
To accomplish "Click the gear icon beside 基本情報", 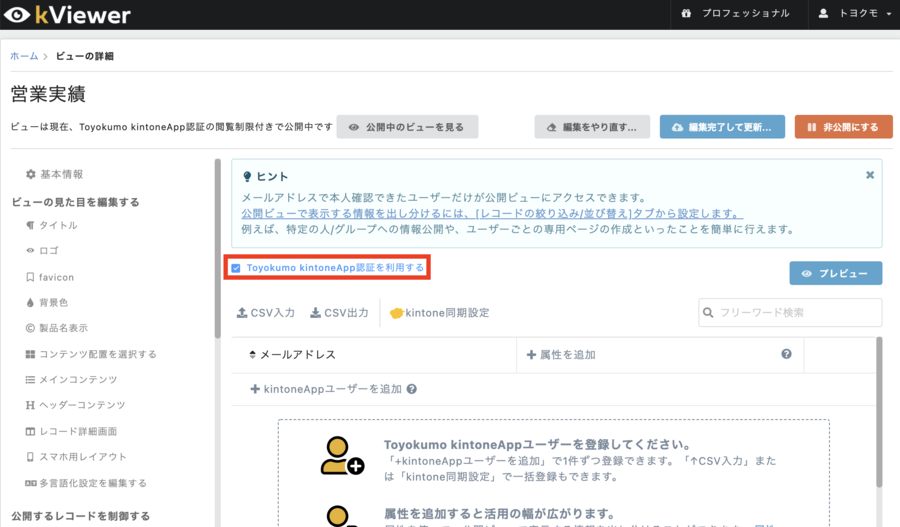I will tap(30, 174).
